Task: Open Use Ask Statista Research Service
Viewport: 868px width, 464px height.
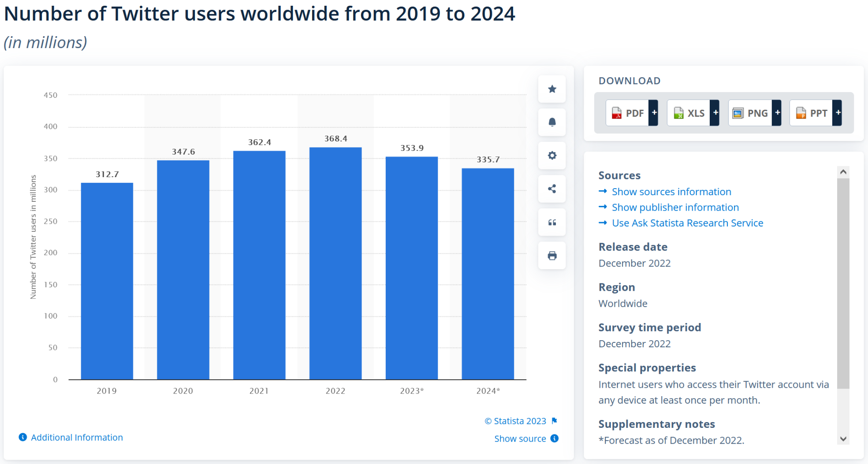Action: (688, 223)
